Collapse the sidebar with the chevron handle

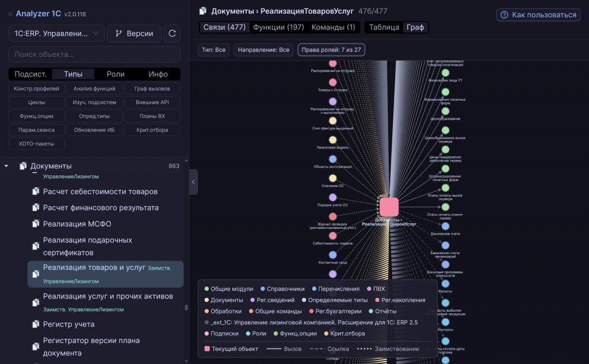(x=193, y=182)
